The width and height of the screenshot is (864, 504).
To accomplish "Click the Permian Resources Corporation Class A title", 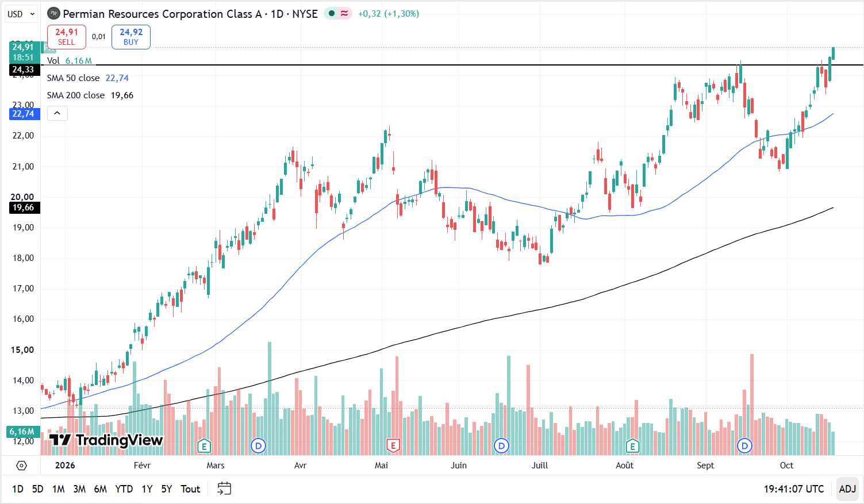I will 162,14.
